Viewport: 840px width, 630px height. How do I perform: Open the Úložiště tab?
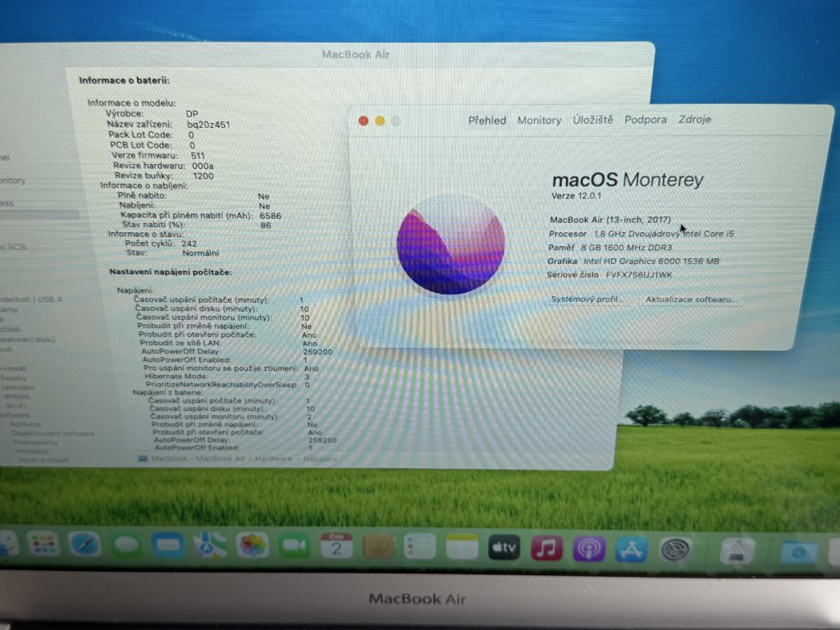pos(593,120)
